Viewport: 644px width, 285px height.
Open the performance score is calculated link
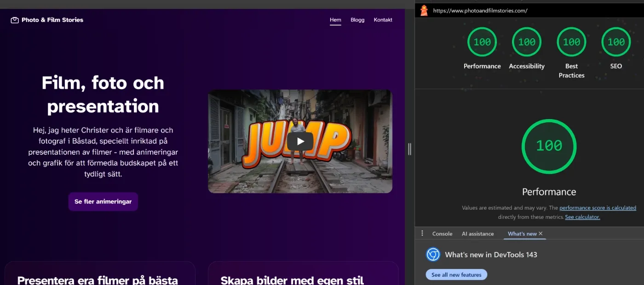tap(597, 207)
